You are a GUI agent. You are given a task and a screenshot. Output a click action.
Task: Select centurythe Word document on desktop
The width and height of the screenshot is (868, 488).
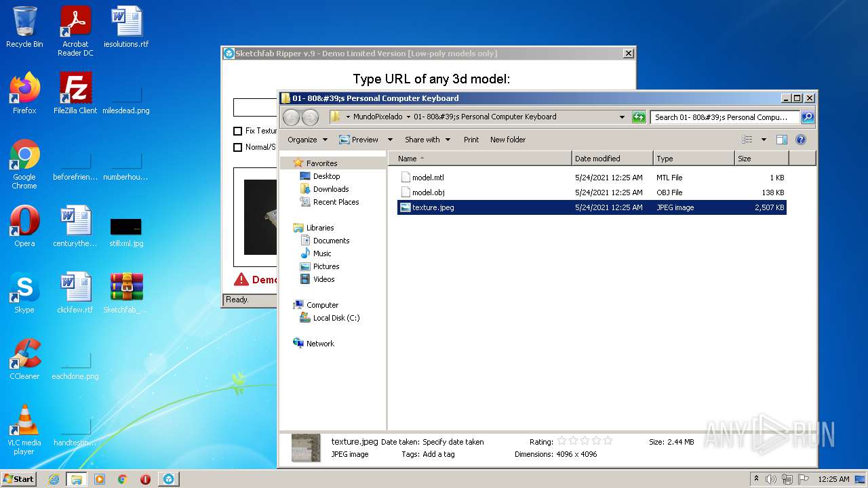click(x=75, y=226)
